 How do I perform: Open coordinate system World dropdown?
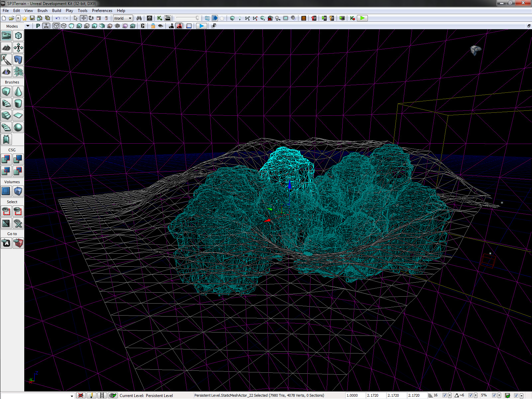[x=123, y=18]
